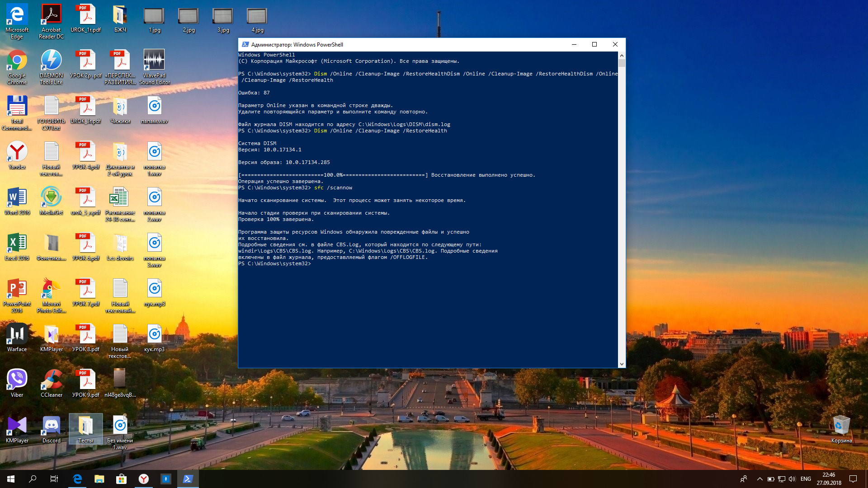Open the Action Center notifications icon
868x488 pixels.
point(853,479)
